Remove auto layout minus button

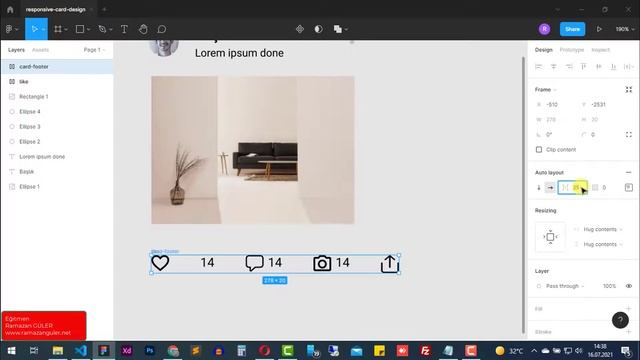[x=629, y=173]
